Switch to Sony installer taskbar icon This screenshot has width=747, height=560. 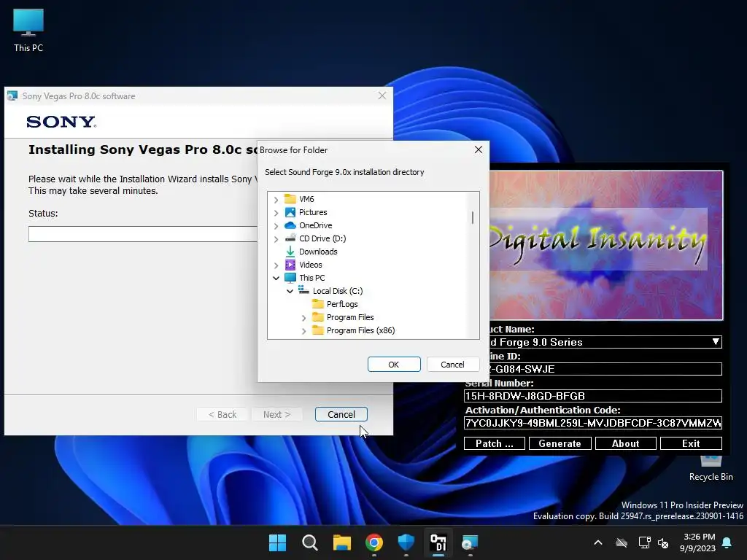[470, 542]
